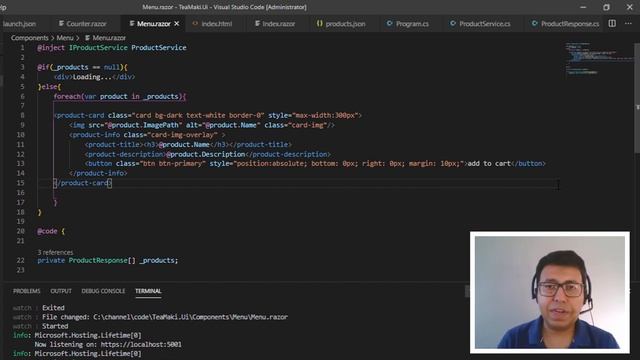Minimize the Visual Studio Code window
The image size is (640, 360).
point(583,7)
